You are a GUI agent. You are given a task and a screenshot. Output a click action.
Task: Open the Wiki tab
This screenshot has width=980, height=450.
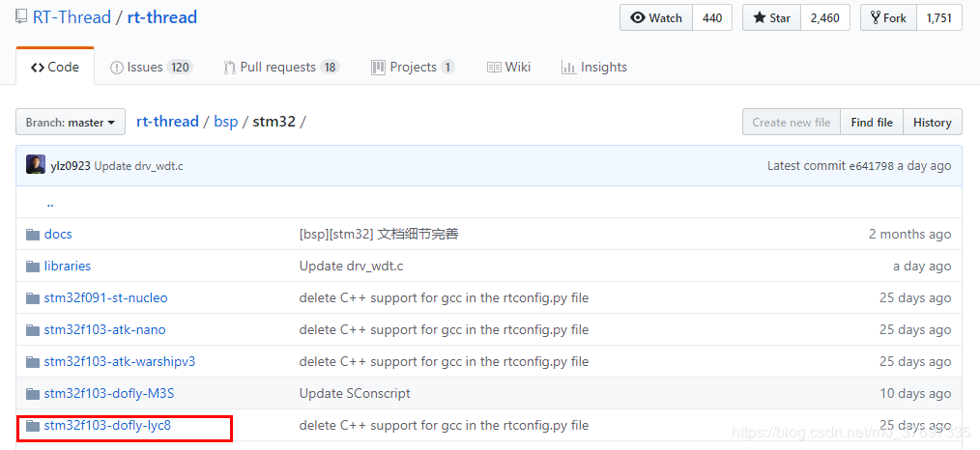click(x=508, y=67)
